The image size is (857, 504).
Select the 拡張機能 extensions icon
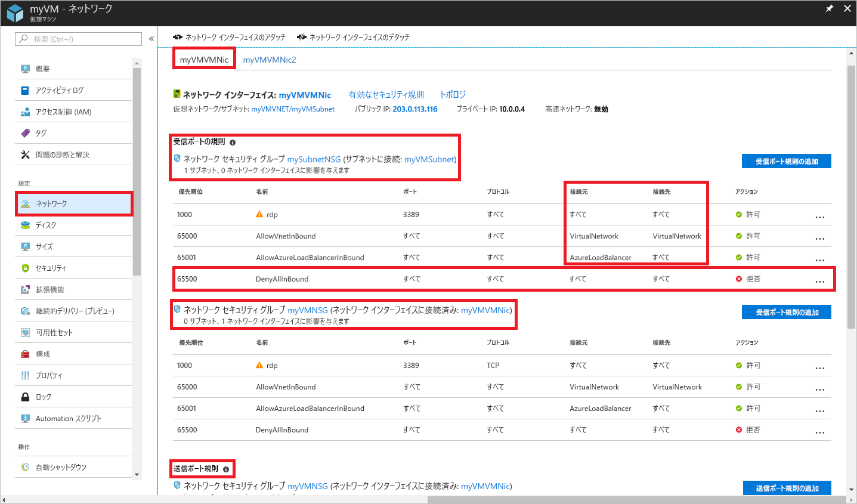click(x=25, y=289)
